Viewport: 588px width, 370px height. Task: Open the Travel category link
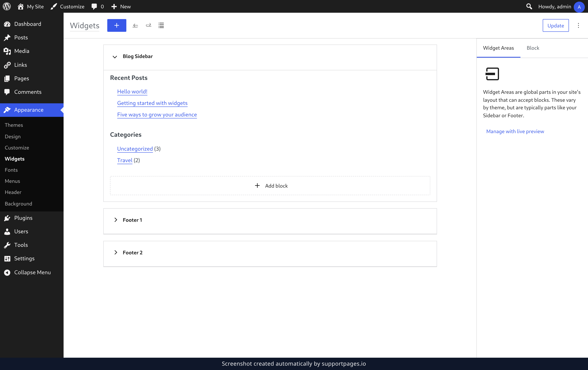125,160
